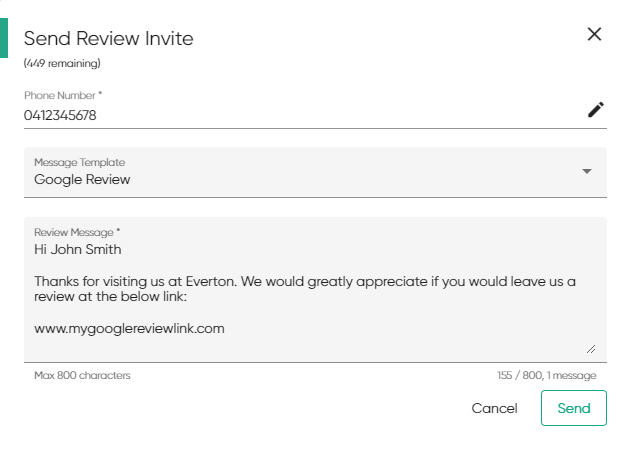Click the www.mygooglereviewlink.com text in message

[129, 328]
